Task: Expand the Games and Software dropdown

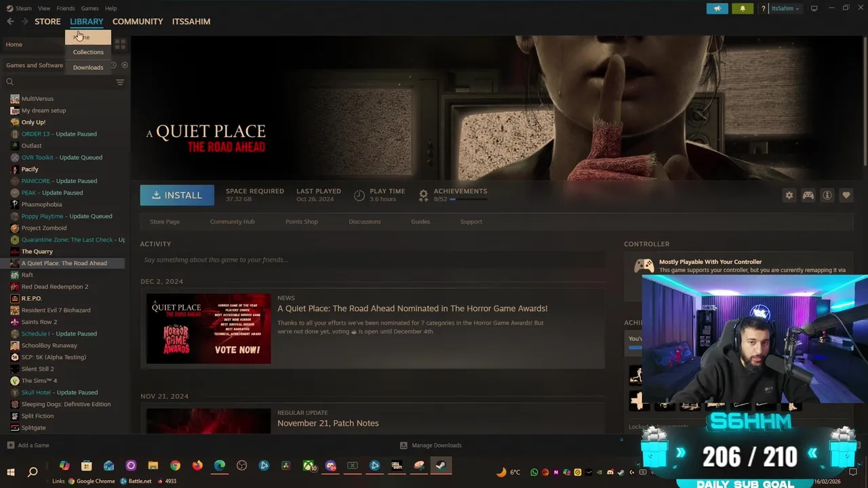Action: tap(35, 65)
